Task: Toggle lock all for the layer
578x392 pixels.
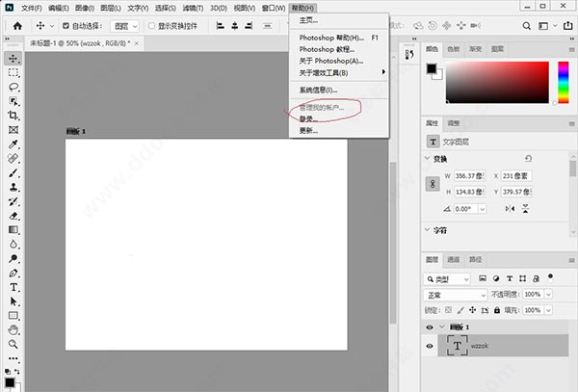Action: pos(497,310)
